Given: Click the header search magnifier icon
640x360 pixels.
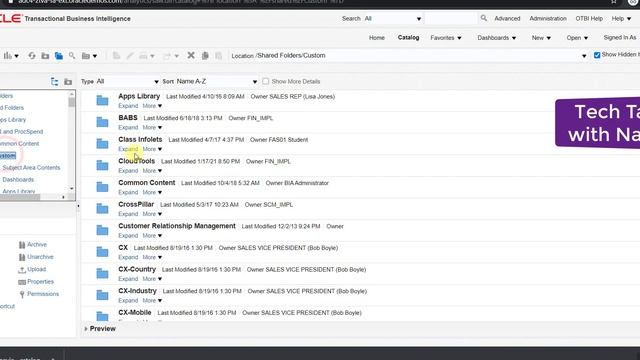Looking at the screenshot, I should tap(484, 18).
